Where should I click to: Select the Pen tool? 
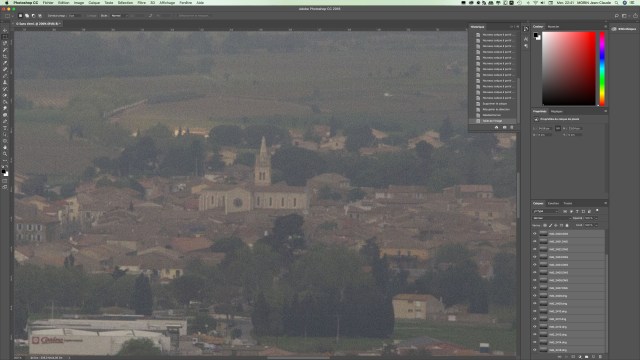(x=5, y=121)
